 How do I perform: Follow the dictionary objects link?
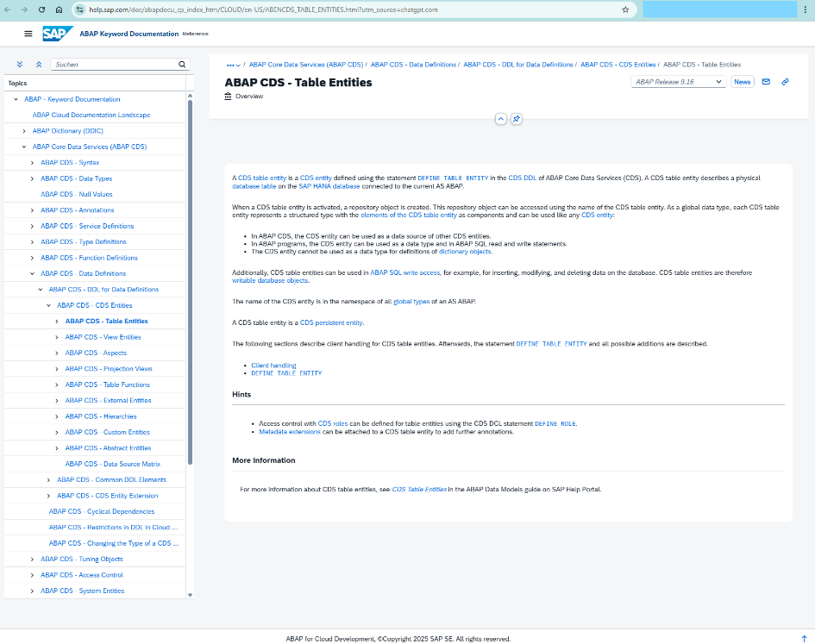click(465, 252)
